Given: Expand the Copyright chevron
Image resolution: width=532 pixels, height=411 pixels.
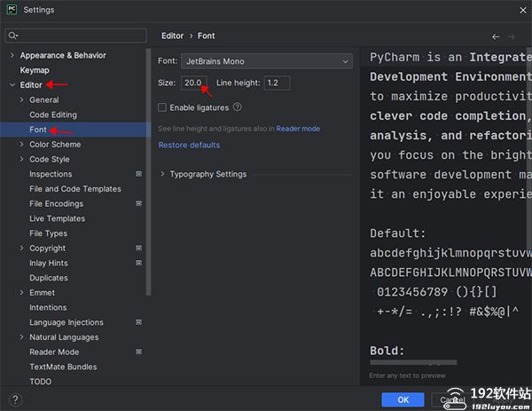Looking at the screenshot, I should point(21,249).
